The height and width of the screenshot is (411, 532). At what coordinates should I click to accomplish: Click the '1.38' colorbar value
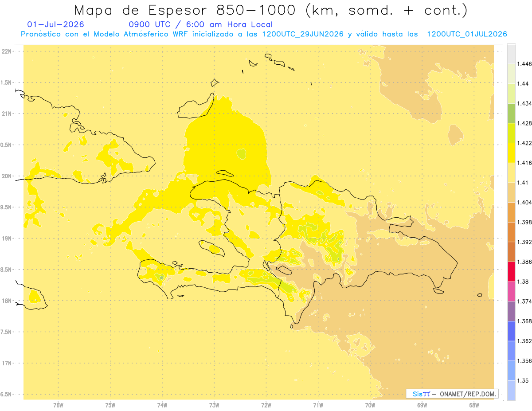click(523, 282)
